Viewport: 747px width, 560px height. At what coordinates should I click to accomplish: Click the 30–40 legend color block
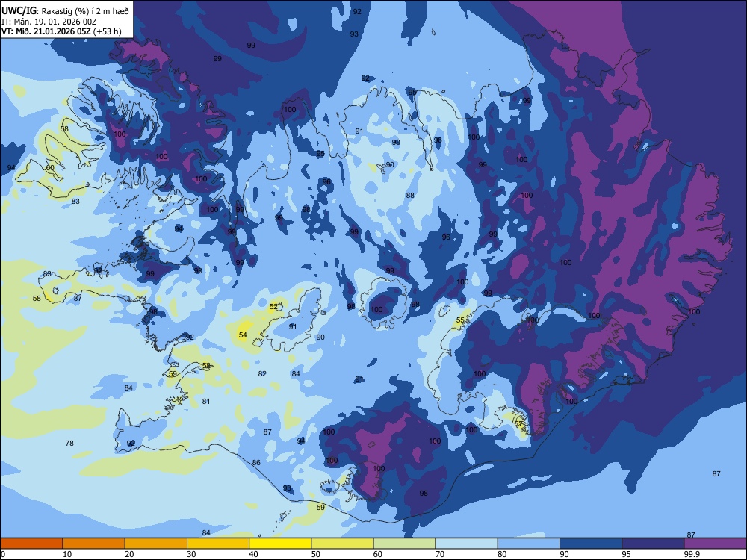tap(218, 544)
